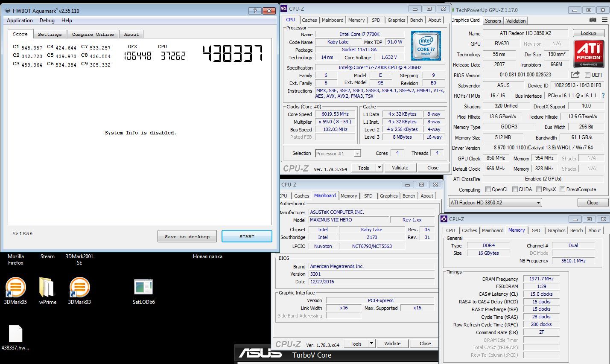Toggle the OpenCL checkbox

(x=488, y=189)
